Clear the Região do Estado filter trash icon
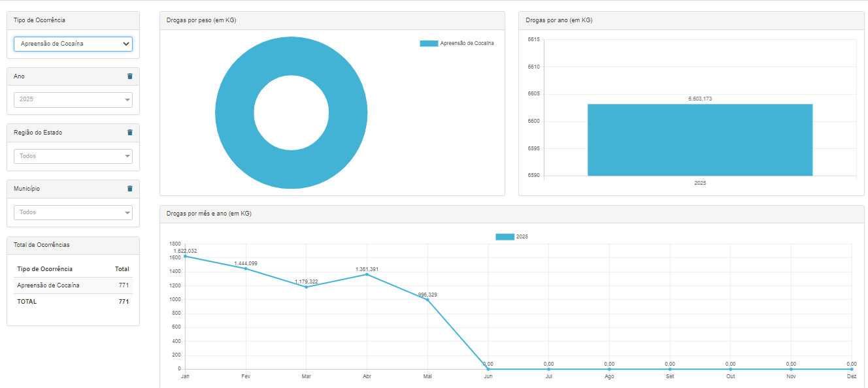868x388 pixels. click(129, 133)
